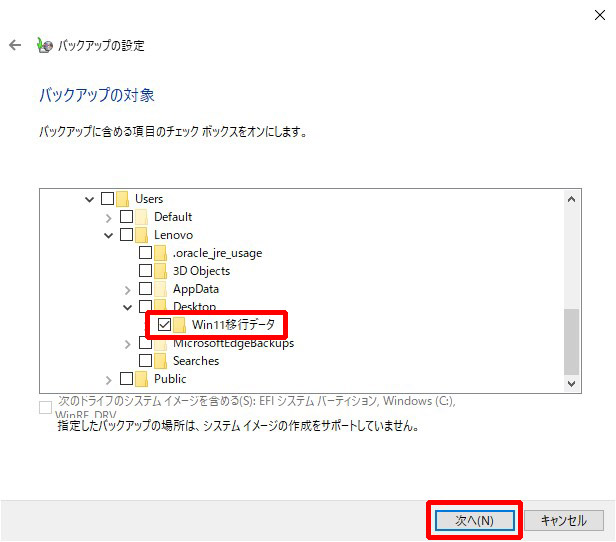Select the 3D Objects label
This screenshot has height=542, width=616.
[x=202, y=271]
